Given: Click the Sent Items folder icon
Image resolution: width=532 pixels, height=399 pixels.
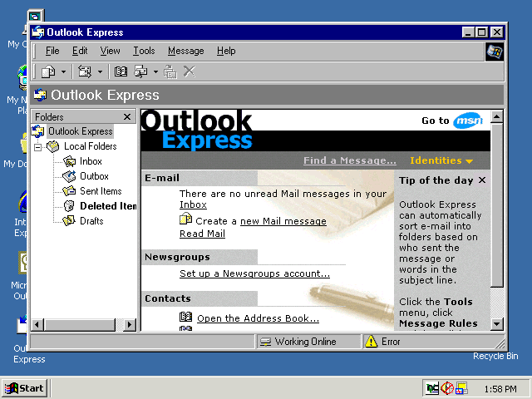Looking at the screenshot, I should [69, 191].
